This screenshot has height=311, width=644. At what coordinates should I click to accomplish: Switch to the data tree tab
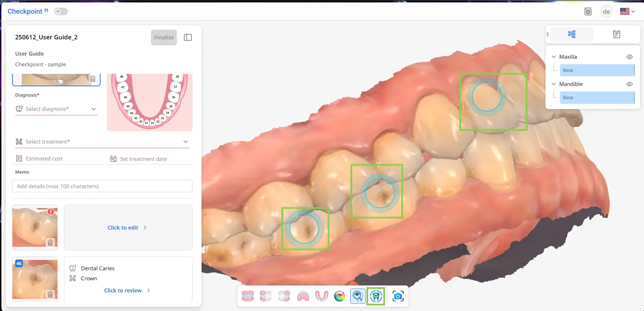click(x=572, y=34)
